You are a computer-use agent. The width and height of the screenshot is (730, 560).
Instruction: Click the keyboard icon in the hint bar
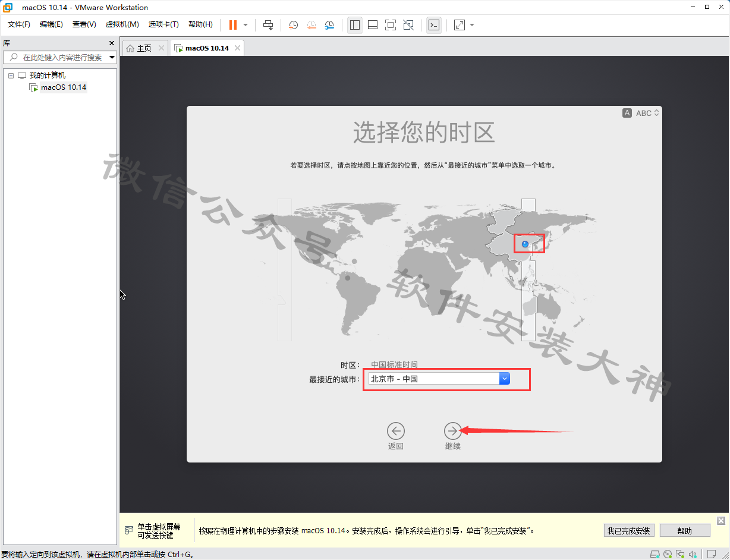(129, 530)
